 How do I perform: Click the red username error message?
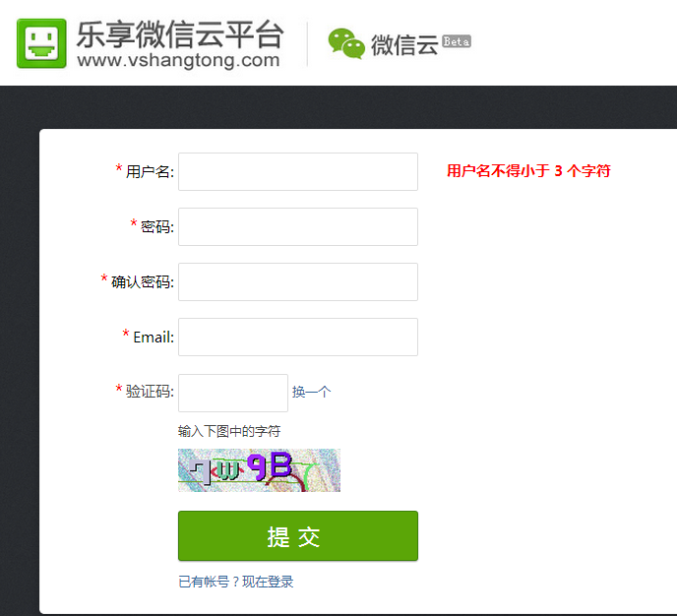tap(528, 171)
